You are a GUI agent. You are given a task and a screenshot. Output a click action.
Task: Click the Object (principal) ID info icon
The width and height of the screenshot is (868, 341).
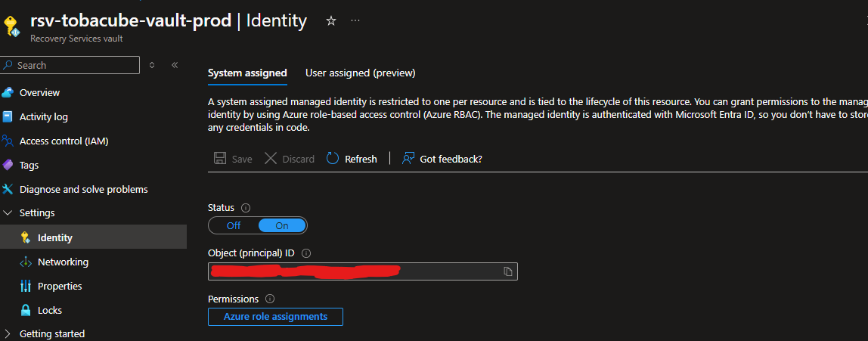point(306,253)
